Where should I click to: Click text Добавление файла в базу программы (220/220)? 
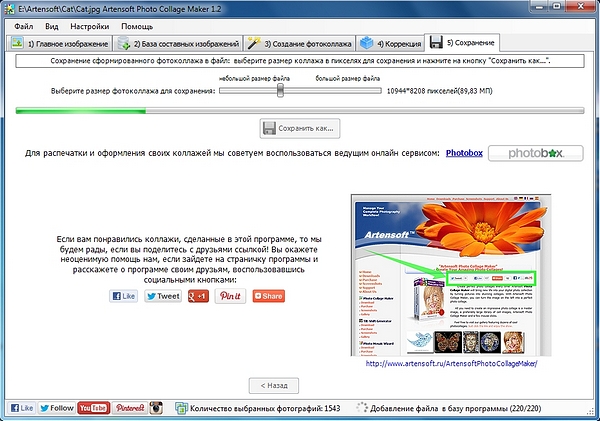tap(455, 408)
